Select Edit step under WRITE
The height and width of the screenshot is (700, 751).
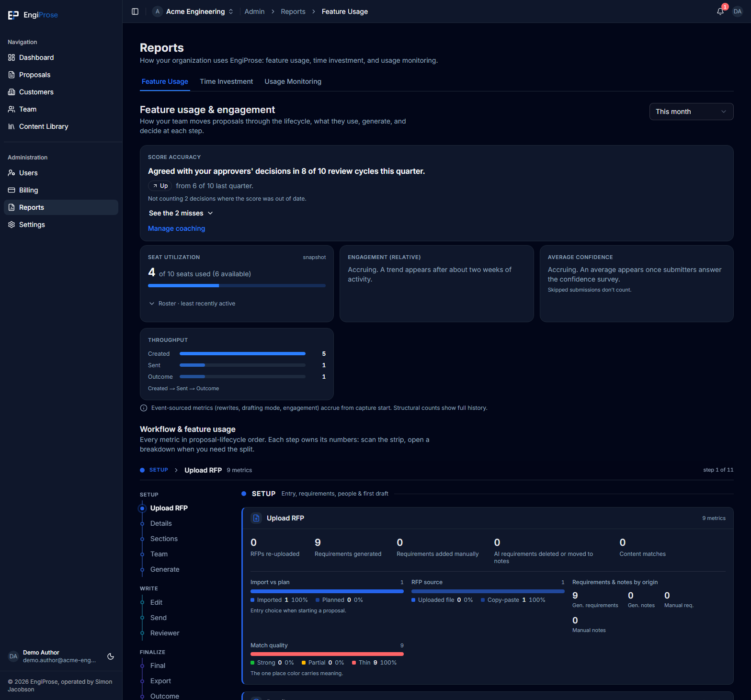point(156,602)
